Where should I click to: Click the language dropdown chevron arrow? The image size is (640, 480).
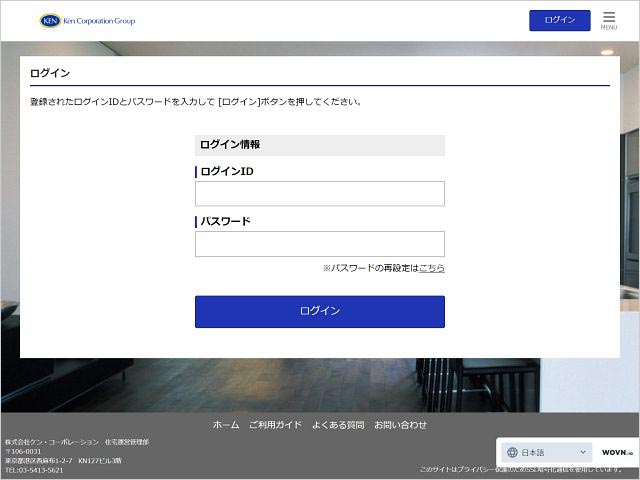tap(583, 453)
